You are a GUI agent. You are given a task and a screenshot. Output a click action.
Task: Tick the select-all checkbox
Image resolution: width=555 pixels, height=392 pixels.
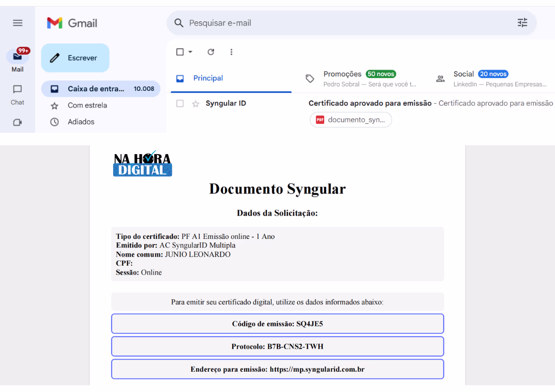click(180, 52)
